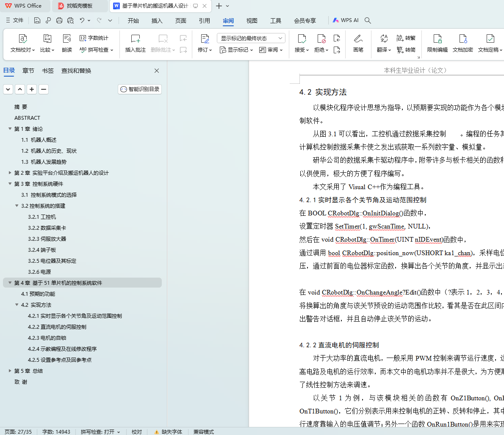Image resolution: width=504 pixels, height=435 pixels.
Task: Go to outline item ABSTRACT
Action: (28, 118)
